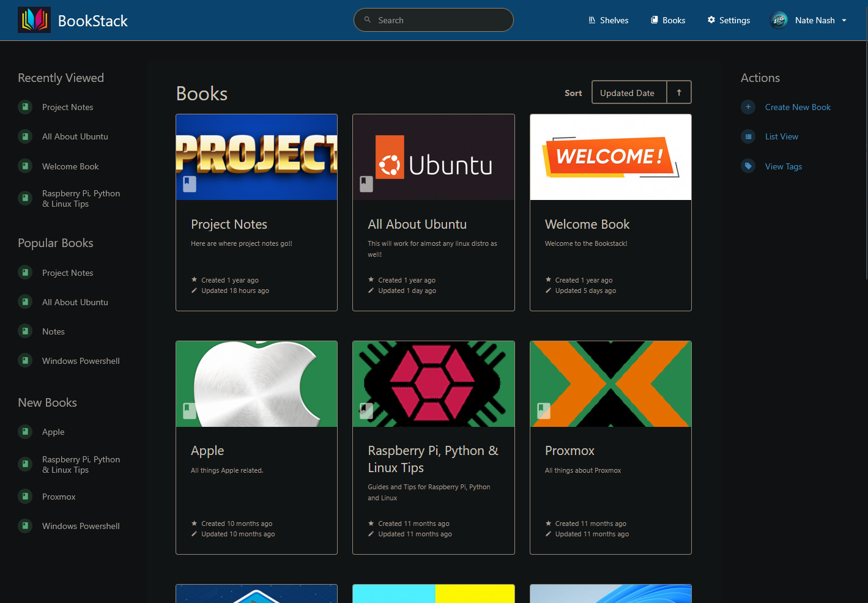Open Apple book card title
The image size is (868, 603).
207,451
